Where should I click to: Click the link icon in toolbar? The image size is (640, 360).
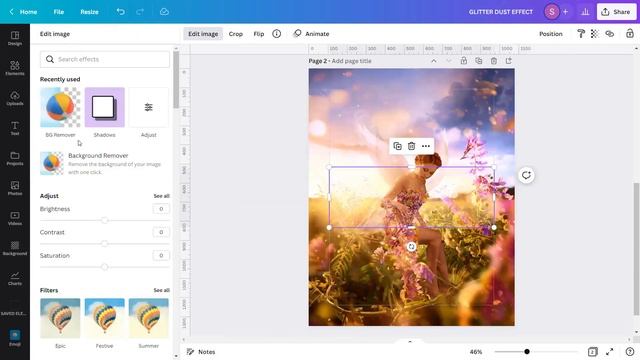pos(609,34)
